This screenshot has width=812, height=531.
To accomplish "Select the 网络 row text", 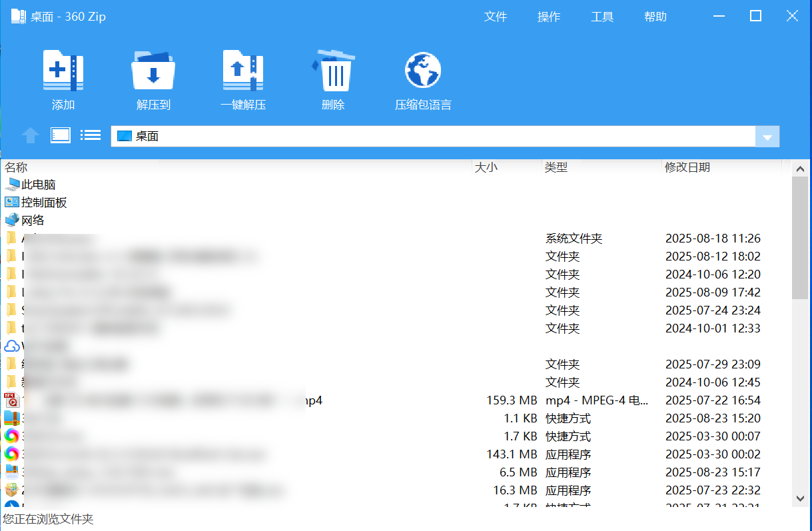I will coord(33,220).
